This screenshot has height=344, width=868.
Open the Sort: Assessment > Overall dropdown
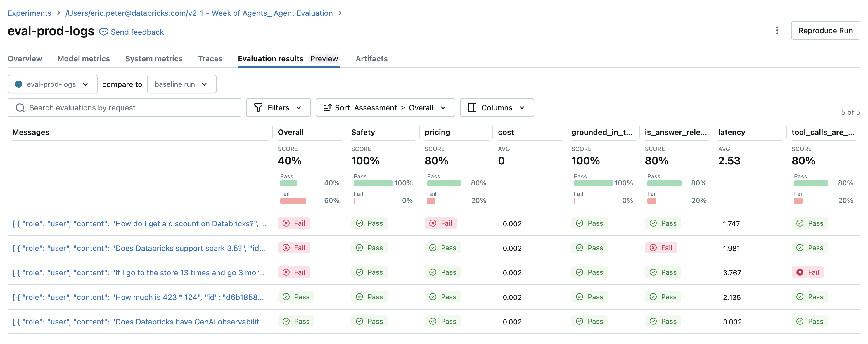point(385,108)
